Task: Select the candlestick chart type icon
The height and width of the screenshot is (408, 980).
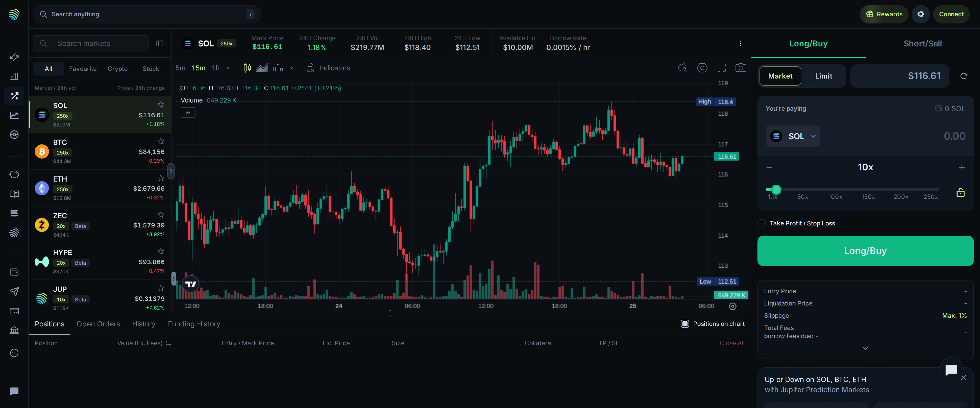Action: [247, 68]
